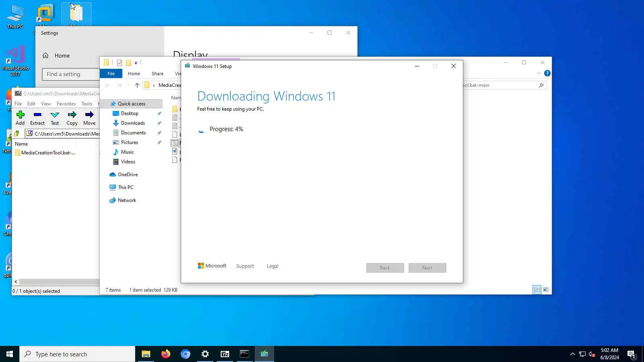The height and width of the screenshot is (362, 644).
Task: Open Pictures in Explorer sidebar
Action: 130,142
